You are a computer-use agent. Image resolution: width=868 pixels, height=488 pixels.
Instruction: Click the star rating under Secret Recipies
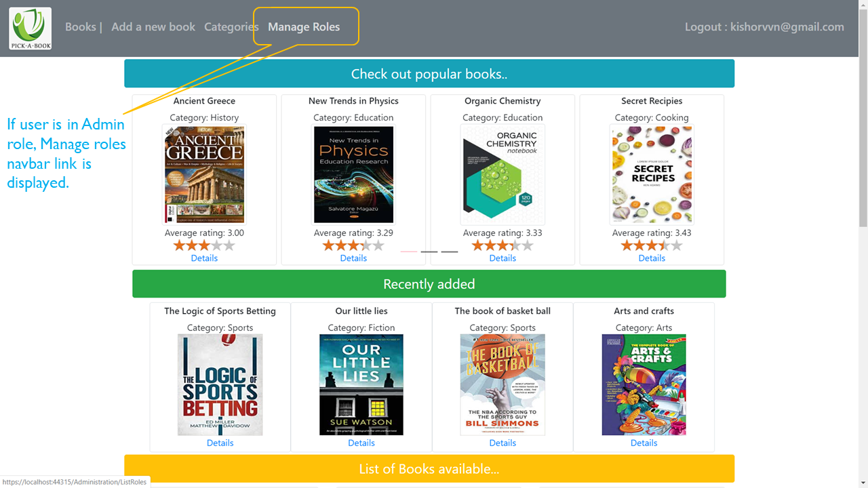pos(652,245)
